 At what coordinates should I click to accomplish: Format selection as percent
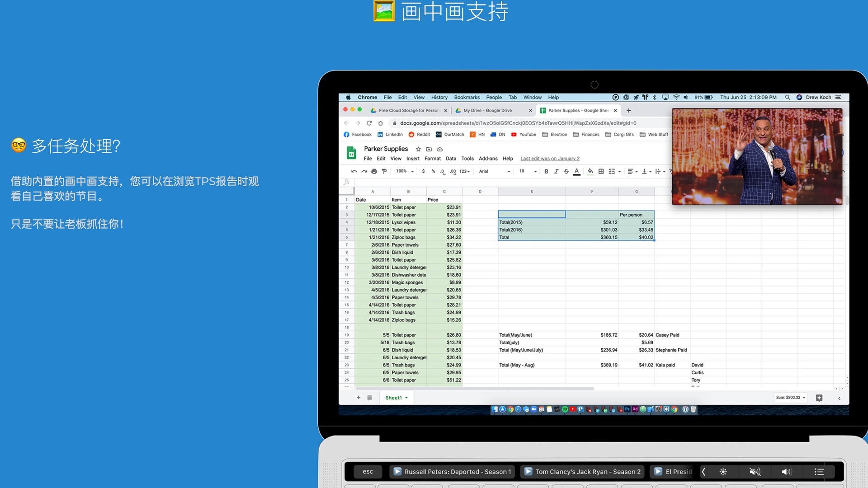433,171
